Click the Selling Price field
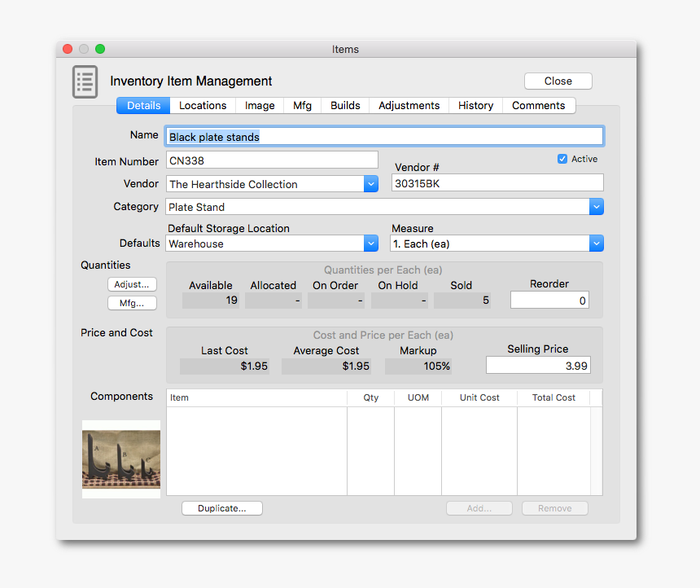 point(538,366)
